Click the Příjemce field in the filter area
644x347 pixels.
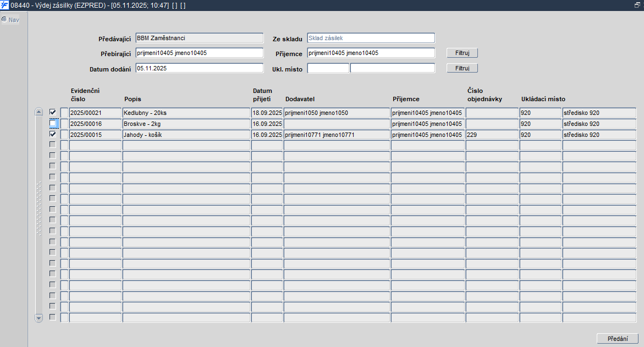[371, 53]
